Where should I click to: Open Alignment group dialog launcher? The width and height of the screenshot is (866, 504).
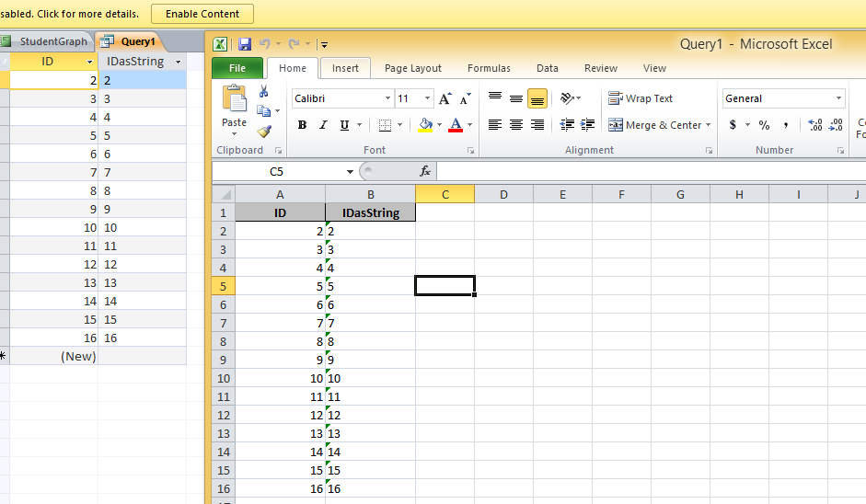tap(710, 151)
